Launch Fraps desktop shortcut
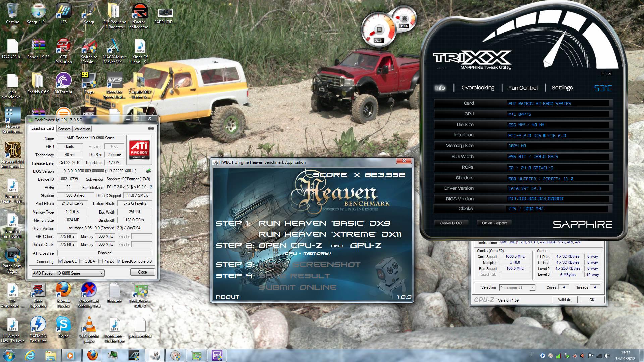Viewport: 644px width, 362px height. (89, 83)
